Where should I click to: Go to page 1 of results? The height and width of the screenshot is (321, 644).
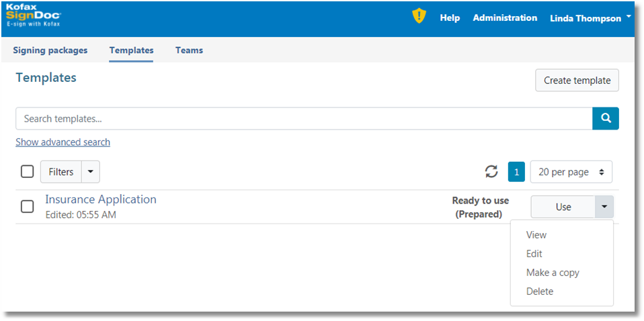pyautogui.click(x=516, y=172)
